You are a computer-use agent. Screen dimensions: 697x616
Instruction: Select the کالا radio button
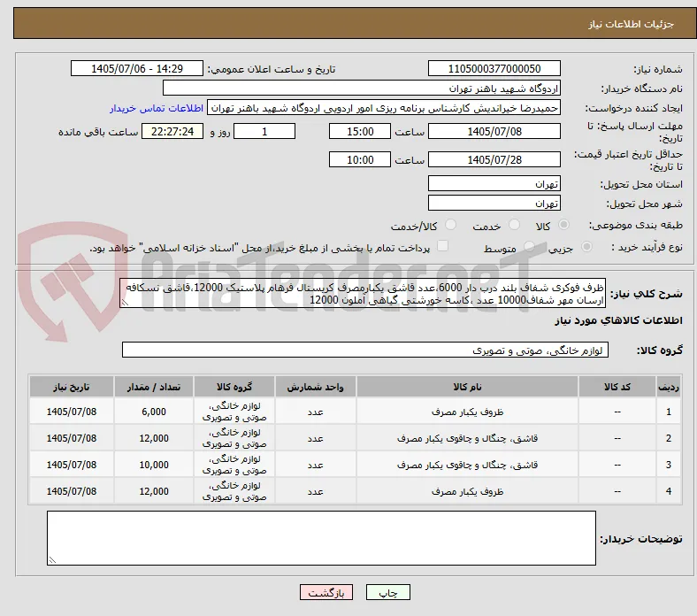[x=563, y=225]
